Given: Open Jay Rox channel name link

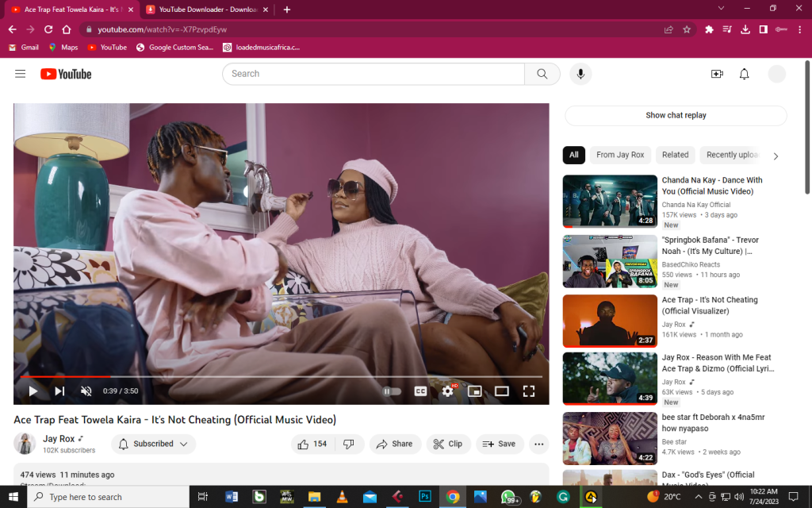Looking at the screenshot, I should (59, 438).
